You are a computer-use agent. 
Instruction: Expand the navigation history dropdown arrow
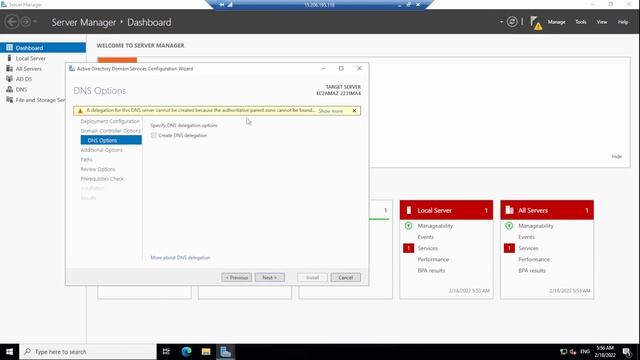click(x=35, y=21)
